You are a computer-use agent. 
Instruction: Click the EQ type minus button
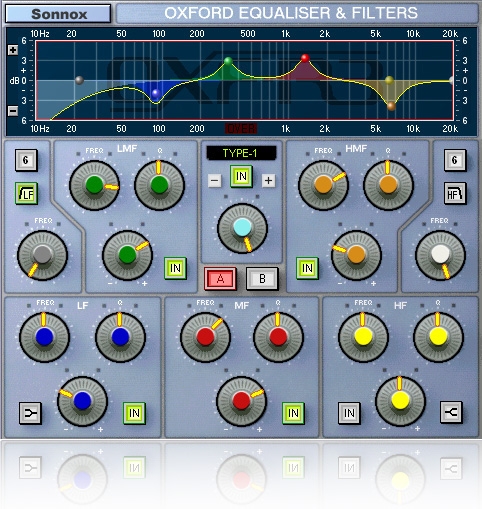coord(215,181)
